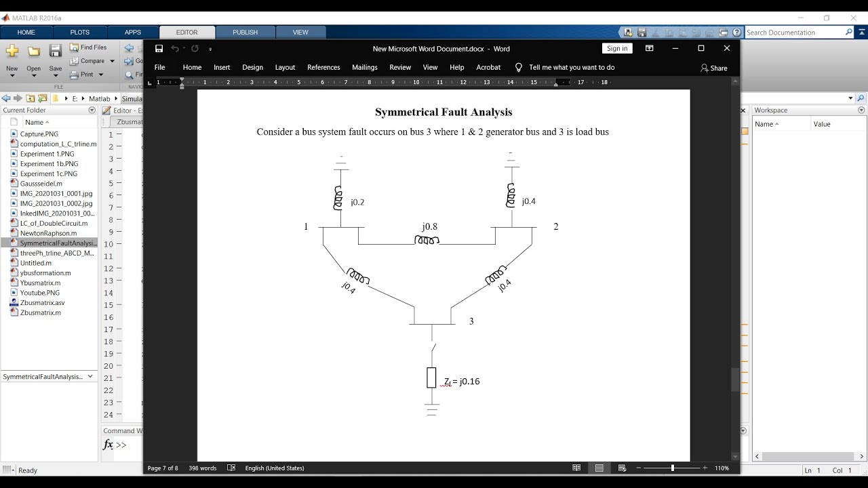Switch to the MATLAB PUBLISH tab

pyautogui.click(x=245, y=33)
